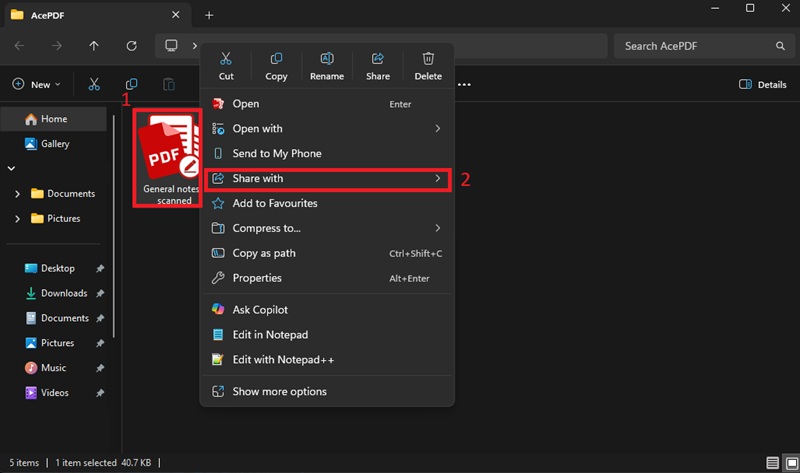The height and width of the screenshot is (473, 800).
Task: Click the Back navigation arrow
Action: click(x=19, y=46)
